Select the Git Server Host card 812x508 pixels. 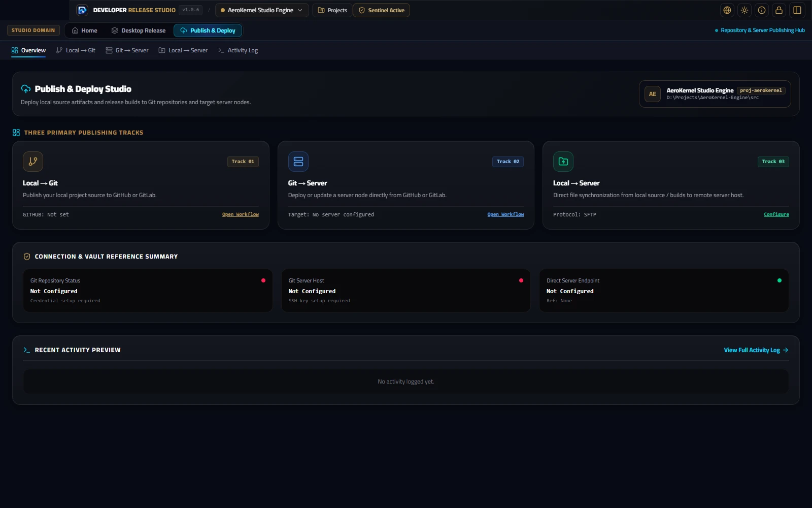coord(406,291)
